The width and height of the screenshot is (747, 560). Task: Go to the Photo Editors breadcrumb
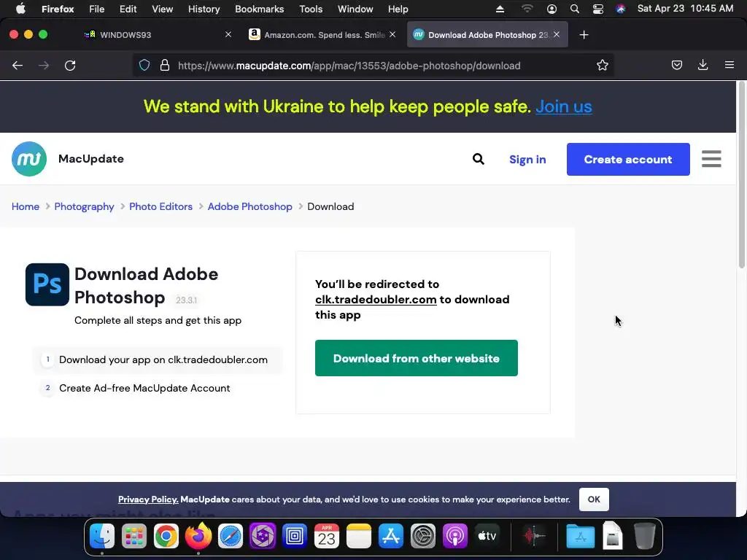pos(160,206)
